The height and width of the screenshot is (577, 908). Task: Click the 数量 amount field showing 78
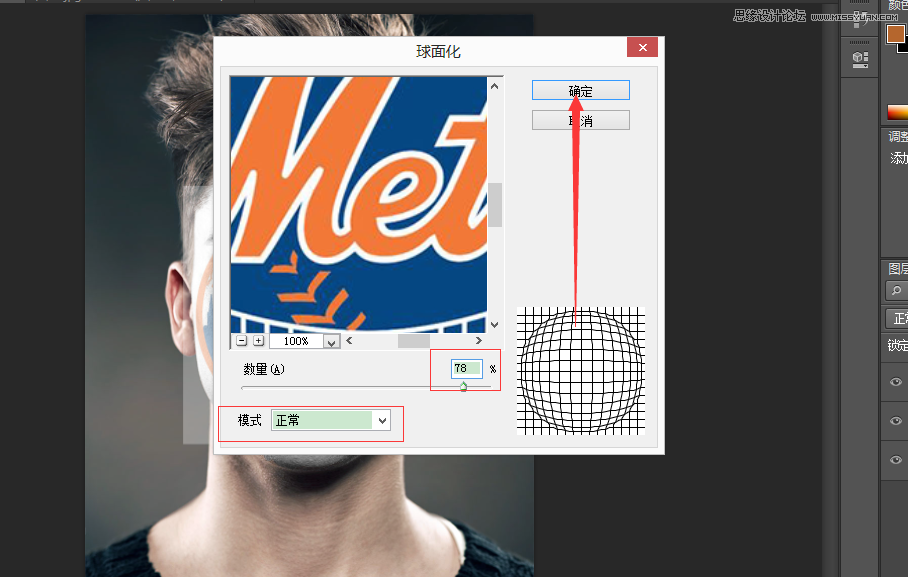click(467, 368)
